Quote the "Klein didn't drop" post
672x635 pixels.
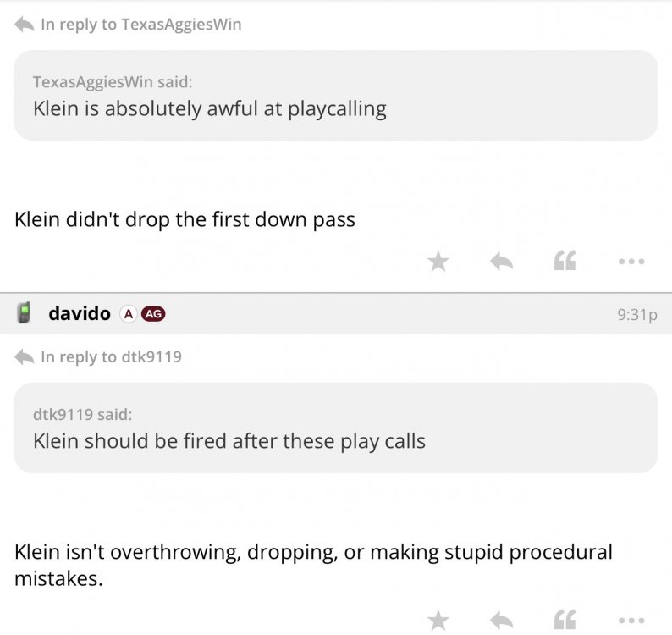tap(565, 262)
